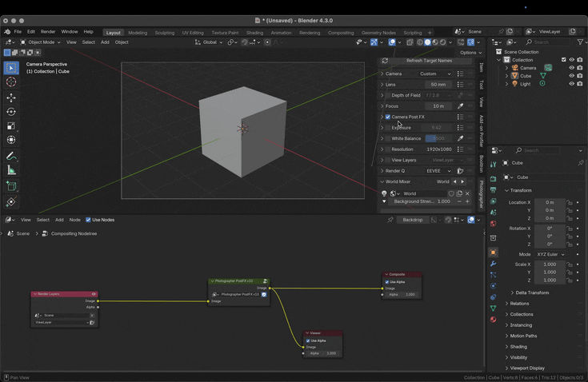Open the compositor Node menu
The width and height of the screenshot is (588, 382).
click(74, 220)
